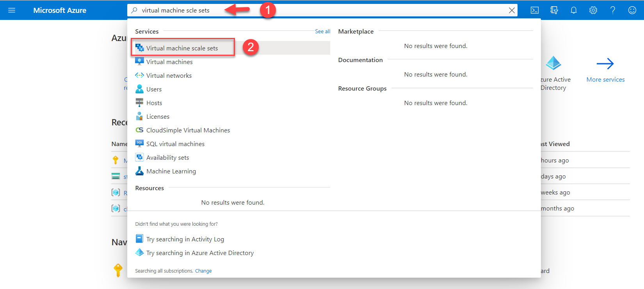Select Virtual machines from results

coord(169,62)
